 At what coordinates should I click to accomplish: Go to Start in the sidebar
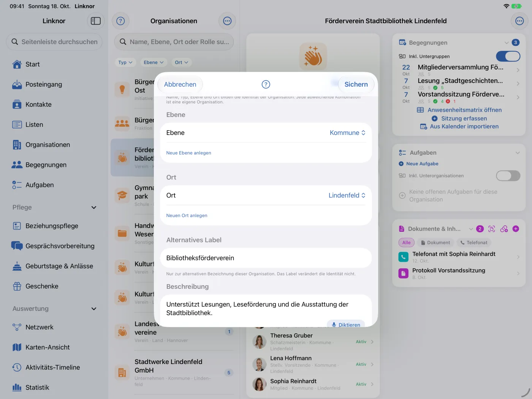click(x=54, y=64)
